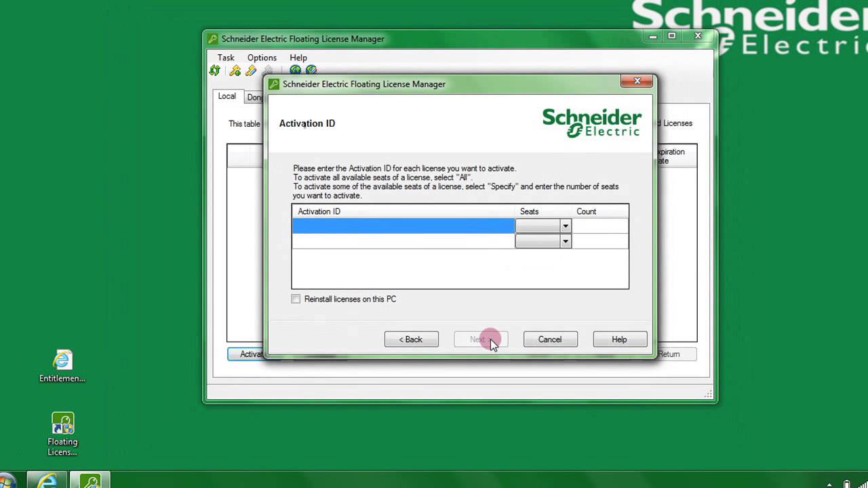Open Internet Explorer from the taskbar
The image size is (868, 488).
coord(47,481)
